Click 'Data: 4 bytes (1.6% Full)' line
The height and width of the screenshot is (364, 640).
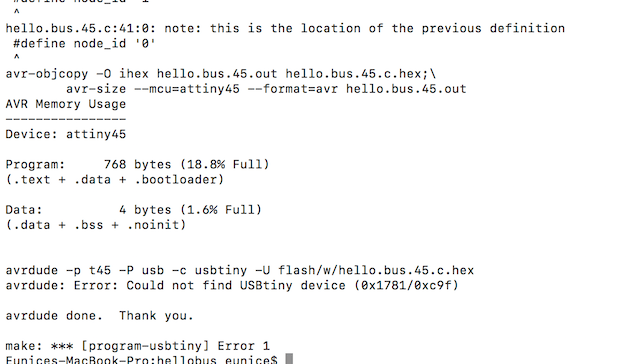pyautogui.click(x=133, y=210)
